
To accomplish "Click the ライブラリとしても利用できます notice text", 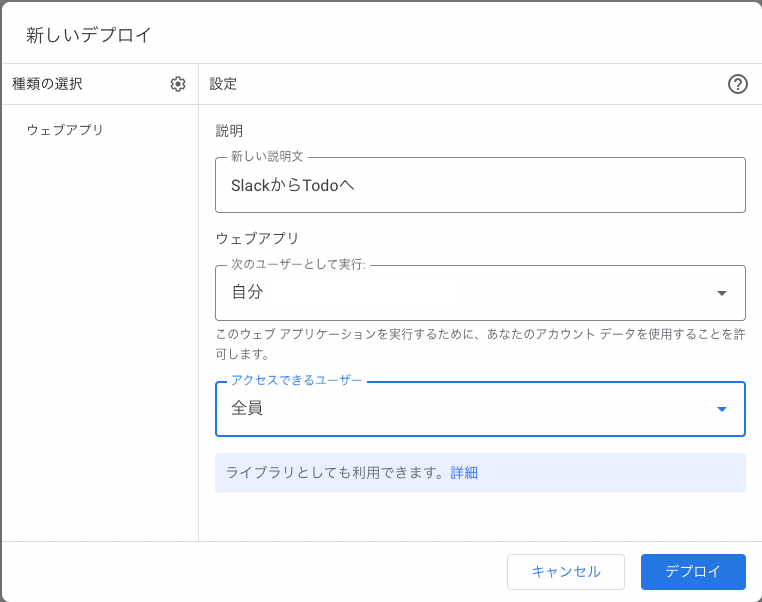I will point(335,473).
